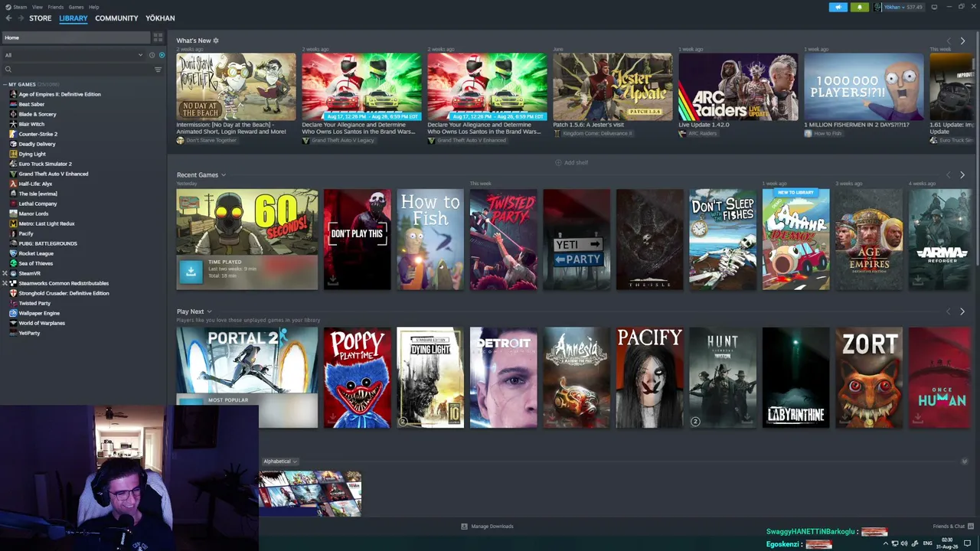
Task: Select Wallpaper Engine in the game list
Action: 39,313
